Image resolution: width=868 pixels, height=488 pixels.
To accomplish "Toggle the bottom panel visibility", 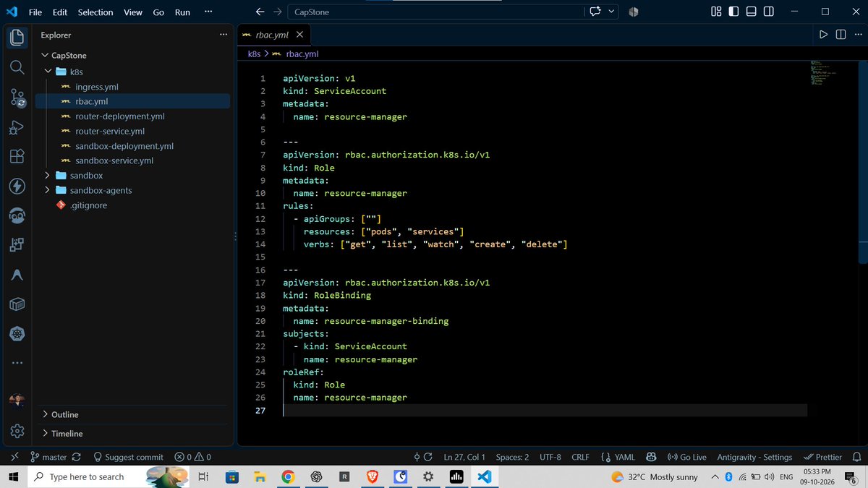I will pyautogui.click(x=751, y=12).
